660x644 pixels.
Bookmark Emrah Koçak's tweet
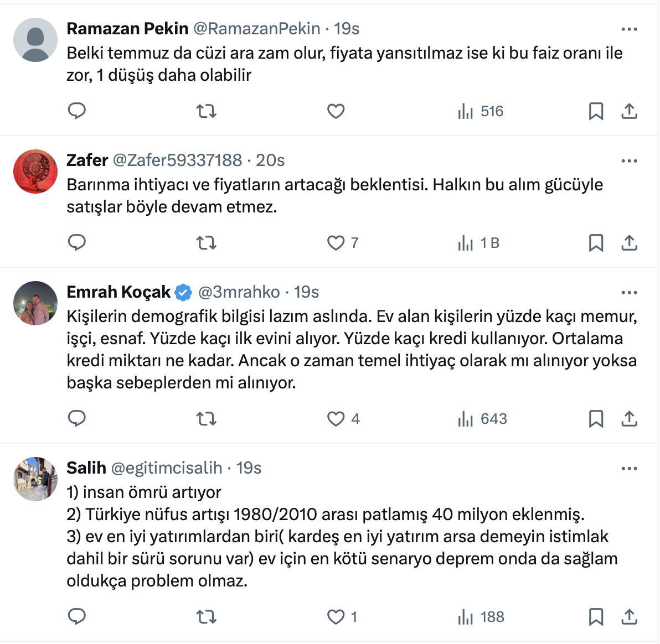click(x=596, y=419)
